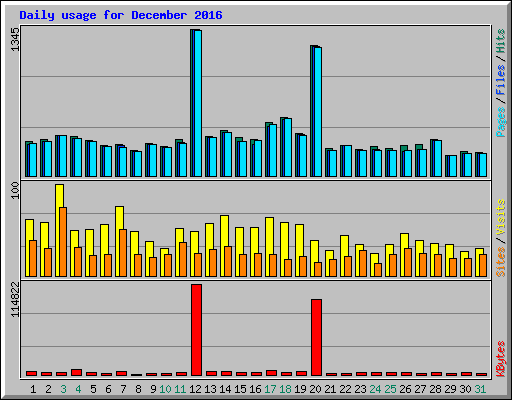
Task: Click the cyan hits bar for day 20
Action: click(x=318, y=112)
